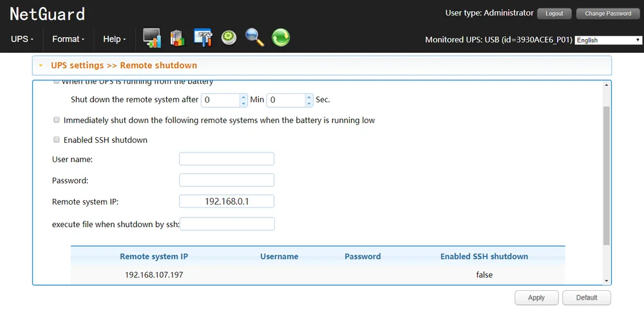Select the 192.168.107.197 table row
Image resolution: width=644 pixels, height=312 pixels.
click(x=318, y=275)
